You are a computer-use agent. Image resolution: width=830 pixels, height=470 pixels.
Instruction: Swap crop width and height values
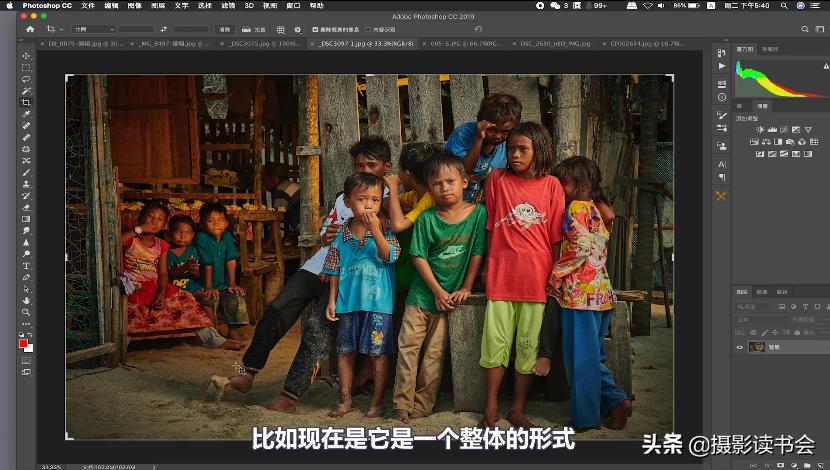(164, 29)
